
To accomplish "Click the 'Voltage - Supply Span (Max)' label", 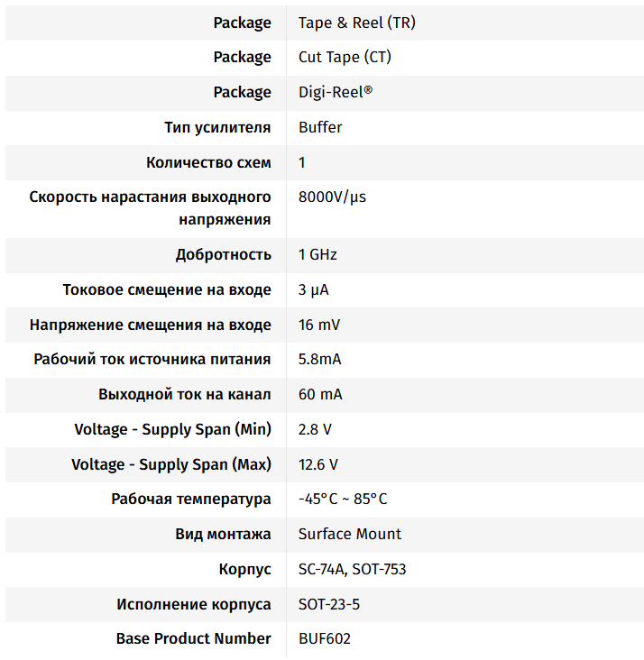I will (x=171, y=464).
